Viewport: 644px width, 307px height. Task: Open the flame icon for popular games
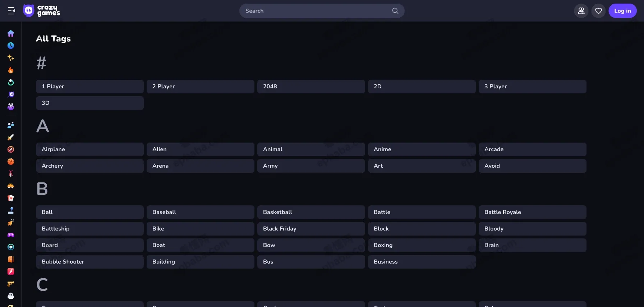coord(11,70)
